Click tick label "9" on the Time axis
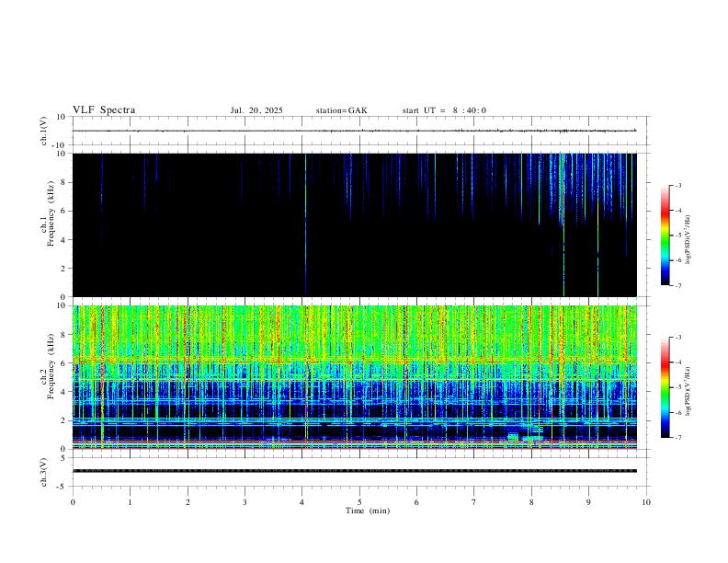Image resolution: width=728 pixels, height=563 pixels. tap(588, 502)
